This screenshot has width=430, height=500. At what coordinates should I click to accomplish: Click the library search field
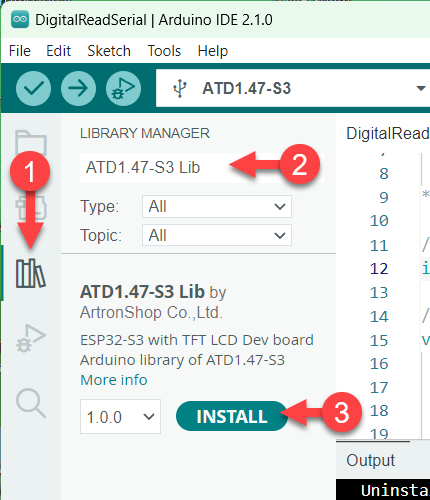[x=202, y=168]
